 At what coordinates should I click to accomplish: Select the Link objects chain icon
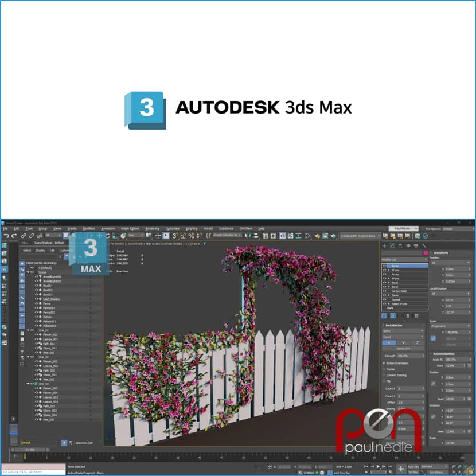click(24, 236)
